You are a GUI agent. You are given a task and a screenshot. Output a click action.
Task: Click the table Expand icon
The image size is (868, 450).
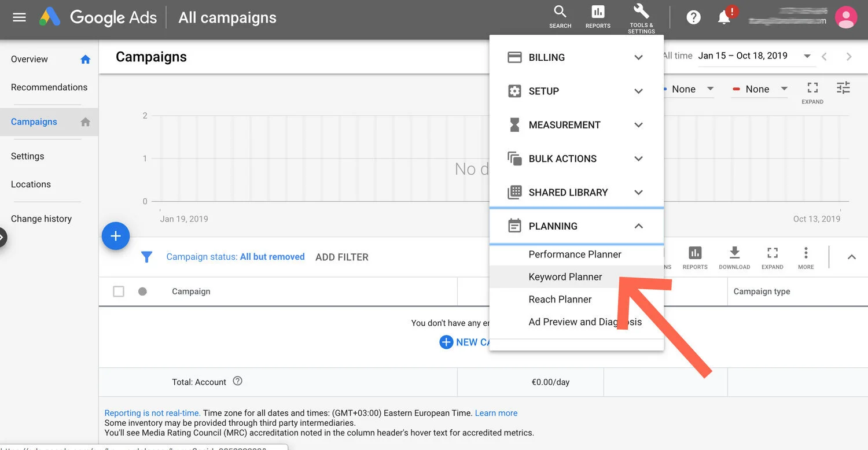[773, 257]
